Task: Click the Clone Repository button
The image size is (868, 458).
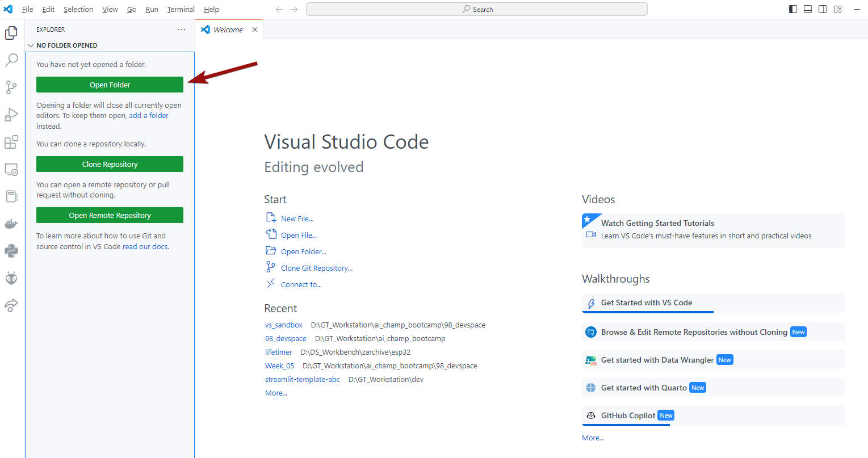Action: pyautogui.click(x=110, y=164)
